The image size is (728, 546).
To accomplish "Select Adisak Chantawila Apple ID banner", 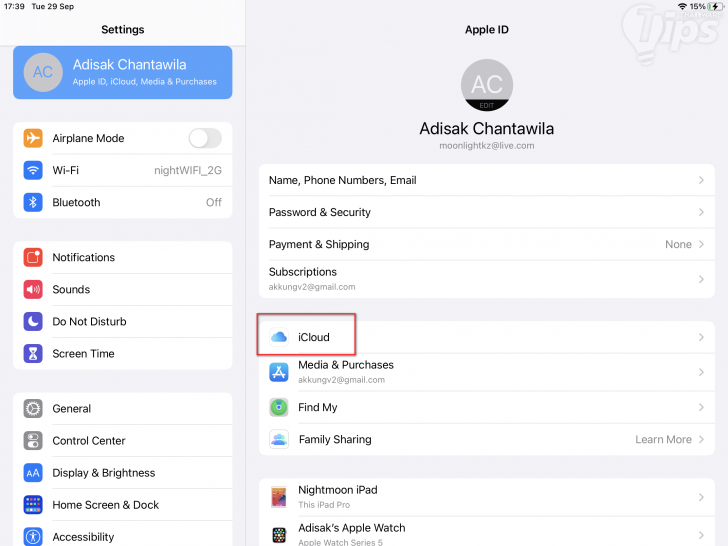I will coord(123,72).
